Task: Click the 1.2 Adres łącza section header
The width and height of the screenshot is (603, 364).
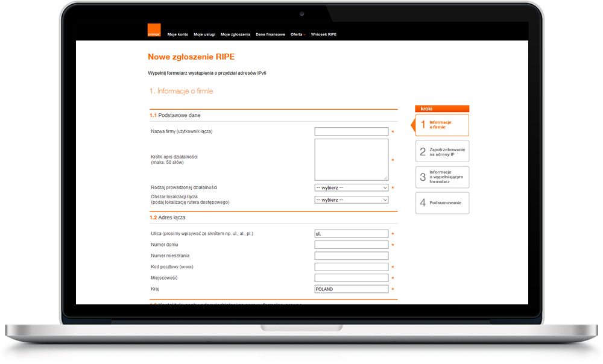Action: coord(167,218)
